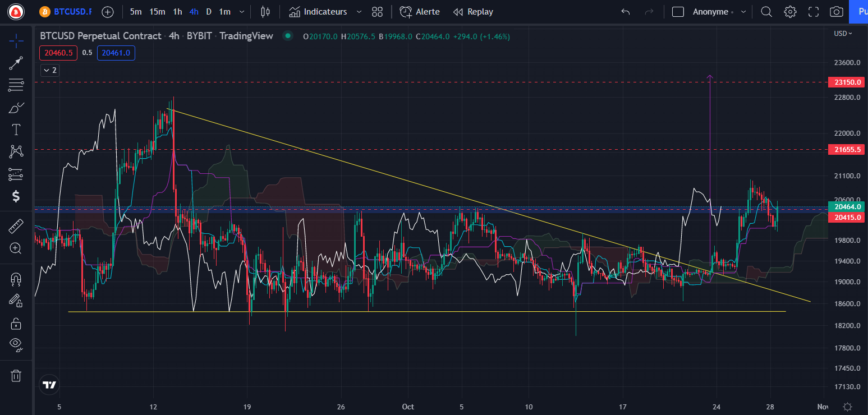Select the text annotation tool
Image resolution: width=868 pixels, height=415 pixels.
(x=16, y=129)
